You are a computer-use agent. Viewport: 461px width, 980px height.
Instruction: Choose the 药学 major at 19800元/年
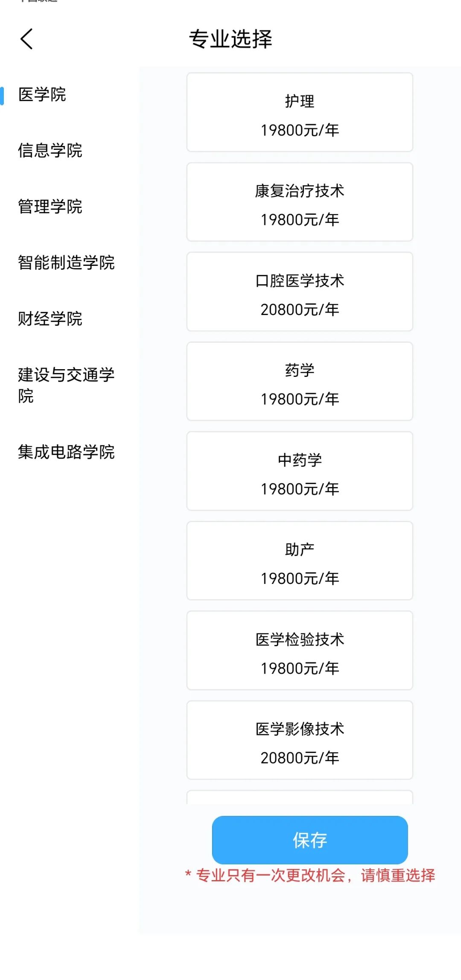[300, 381]
